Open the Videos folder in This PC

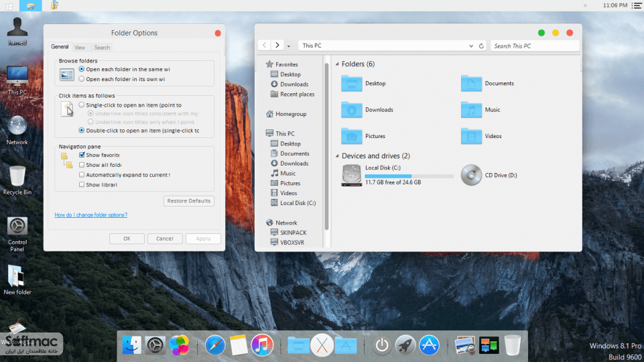481,136
